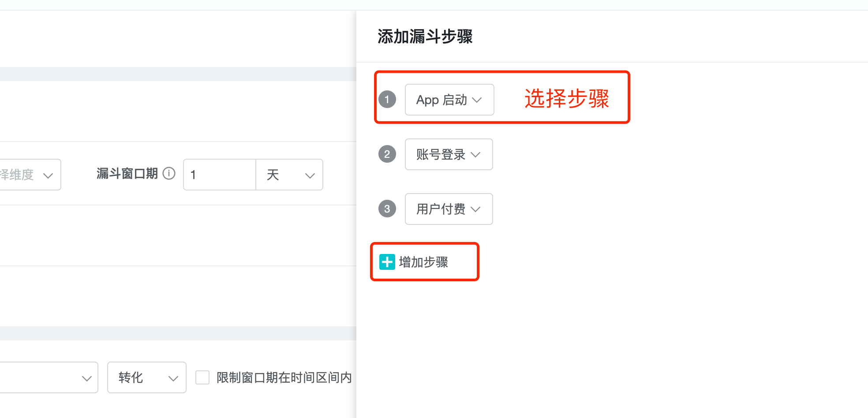Open the 转化 dropdown
This screenshot has height=418, width=868.
click(x=146, y=377)
